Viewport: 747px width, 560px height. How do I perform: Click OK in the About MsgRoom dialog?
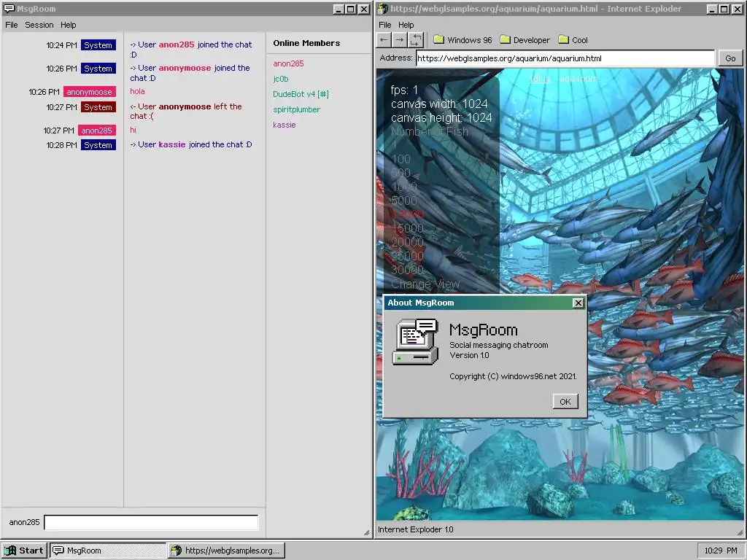565,402
